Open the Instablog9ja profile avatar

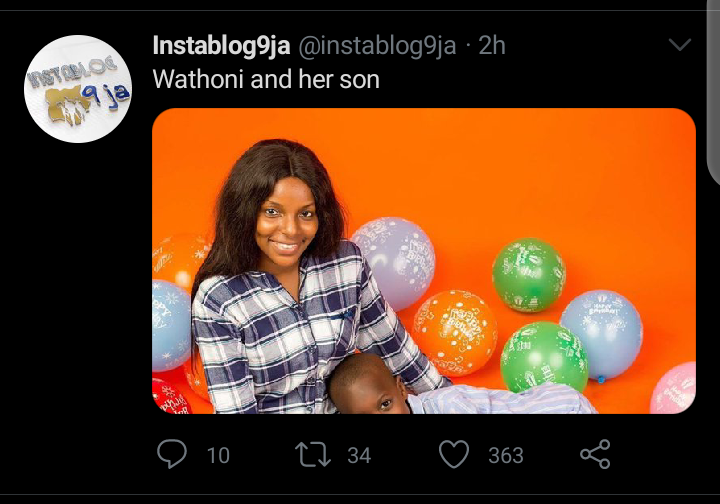click(x=78, y=88)
